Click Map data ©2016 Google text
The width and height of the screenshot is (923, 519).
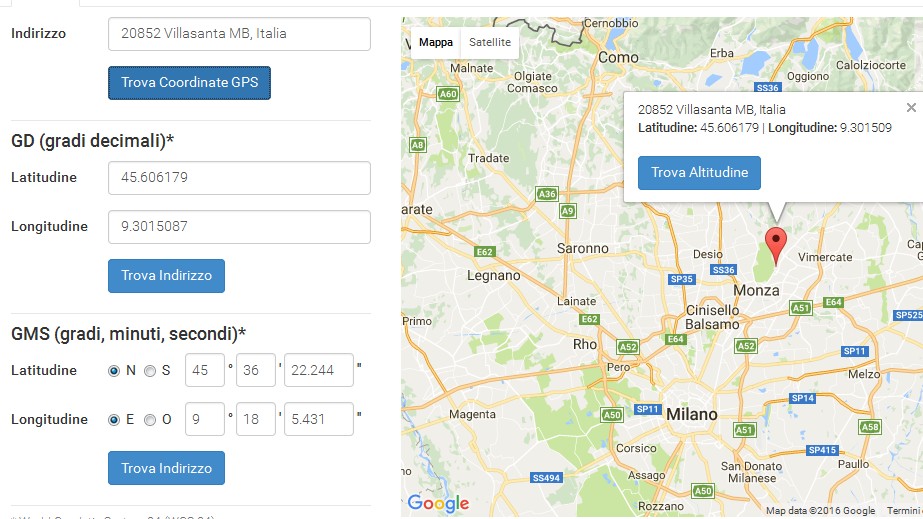coord(820,511)
